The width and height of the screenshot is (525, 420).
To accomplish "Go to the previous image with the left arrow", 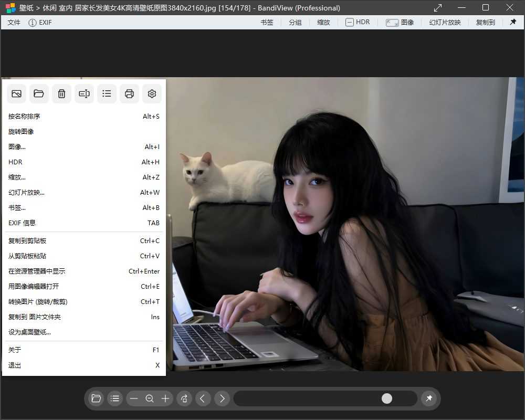I will click(x=203, y=398).
